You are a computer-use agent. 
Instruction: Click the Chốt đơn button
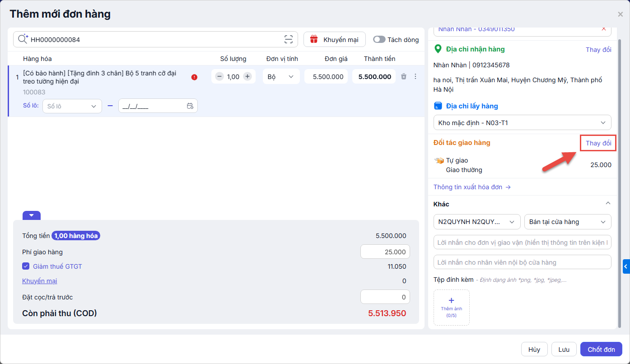(x=601, y=350)
